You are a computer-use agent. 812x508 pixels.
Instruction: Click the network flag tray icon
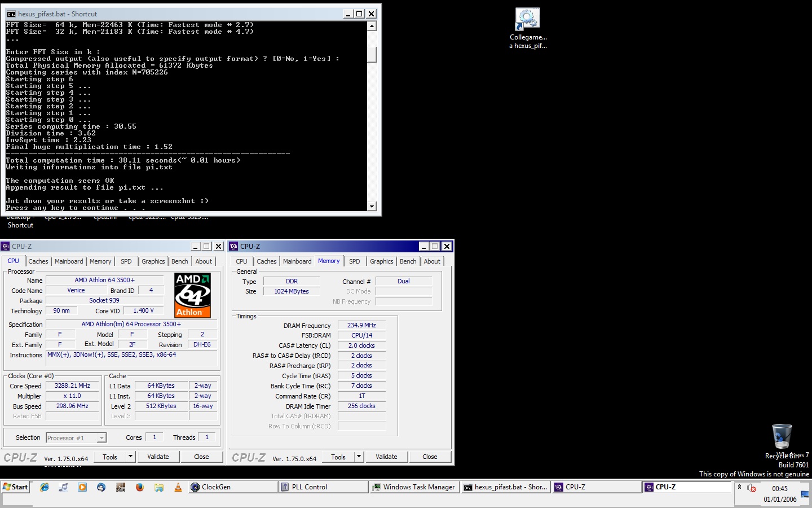pos(804,493)
